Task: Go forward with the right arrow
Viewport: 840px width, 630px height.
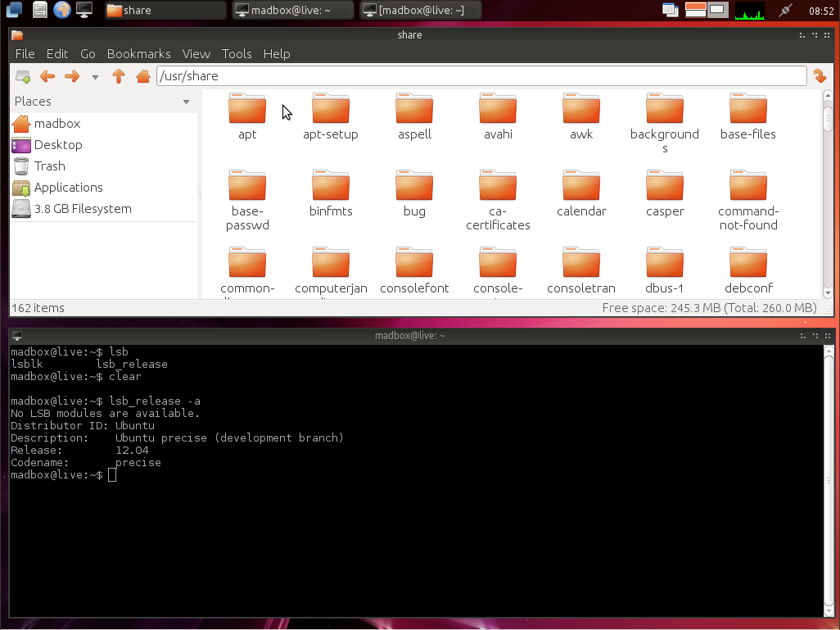Action: tap(72, 76)
